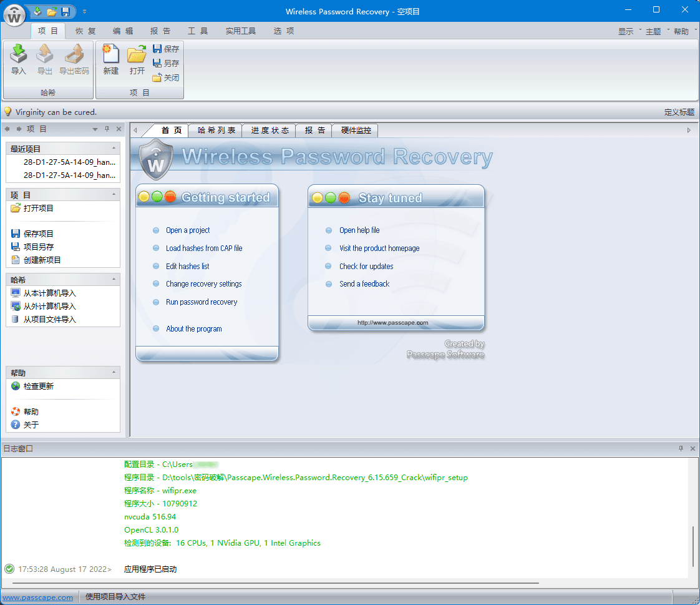
Task: Collapse the 项目 sidebar section
Action: (x=114, y=194)
